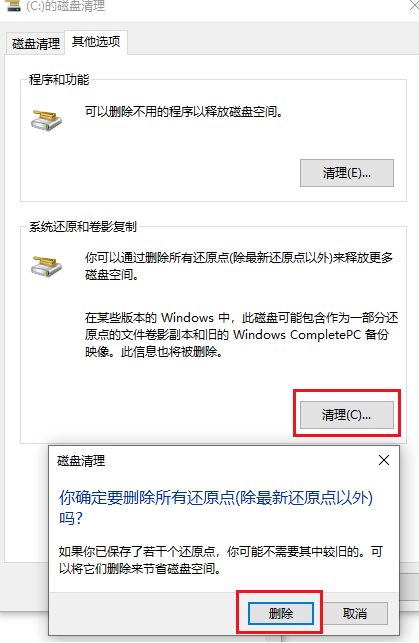The height and width of the screenshot is (643, 419).
Task: Click the Windows CompletePC backup paragraph
Action: [x=241, y=335]
